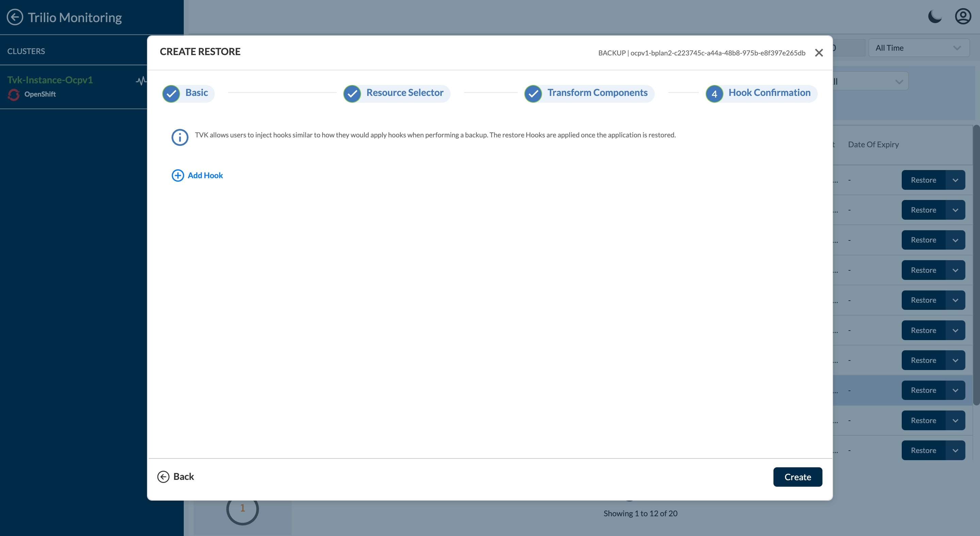The width and height of the screenshot is (980, 536).
Task: Open the user profile icon
Action: point(963,17)
